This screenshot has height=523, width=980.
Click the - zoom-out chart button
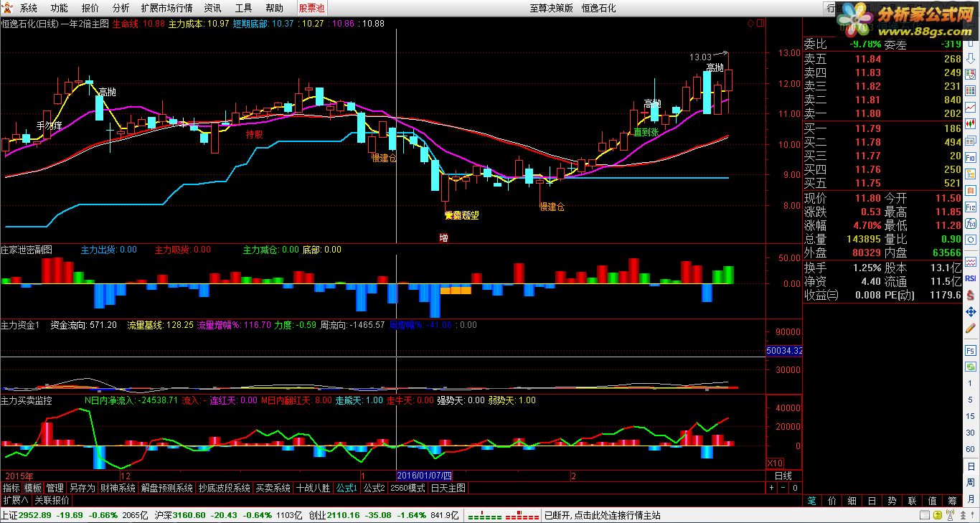tap(783, 488)
